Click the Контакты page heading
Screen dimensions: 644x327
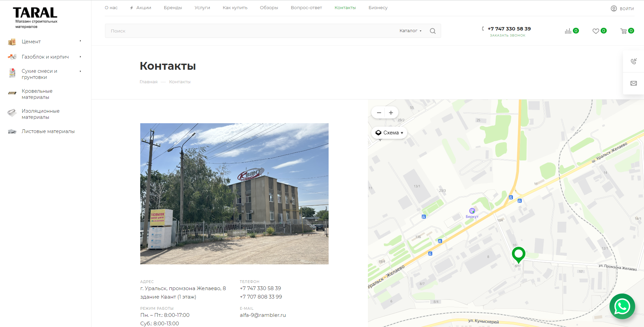point(168,66)
